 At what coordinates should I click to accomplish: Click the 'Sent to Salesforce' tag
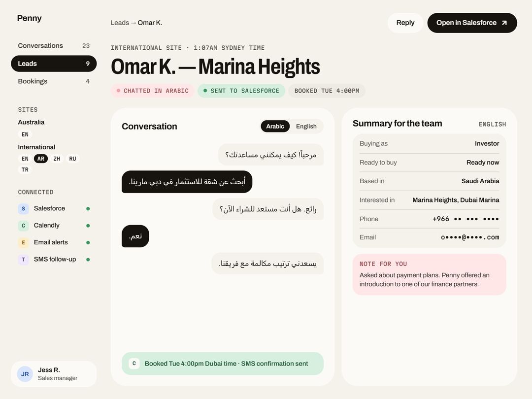coord(241,91)
